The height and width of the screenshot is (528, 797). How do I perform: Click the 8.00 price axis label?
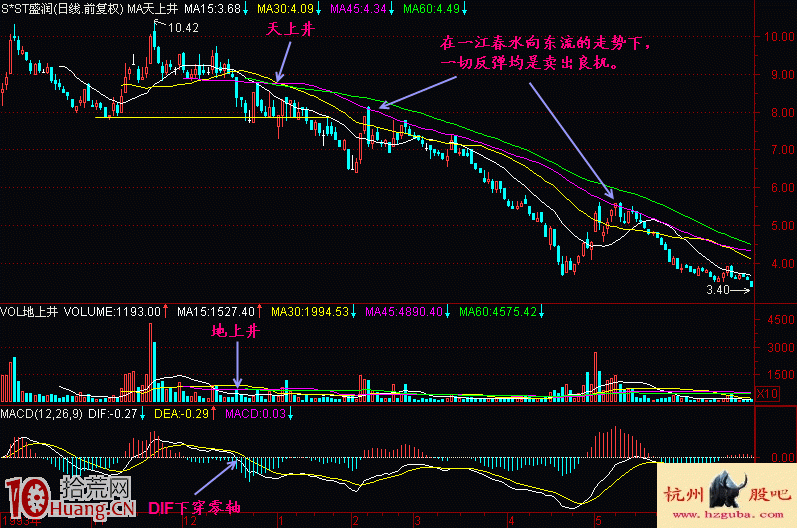(782, 112)
